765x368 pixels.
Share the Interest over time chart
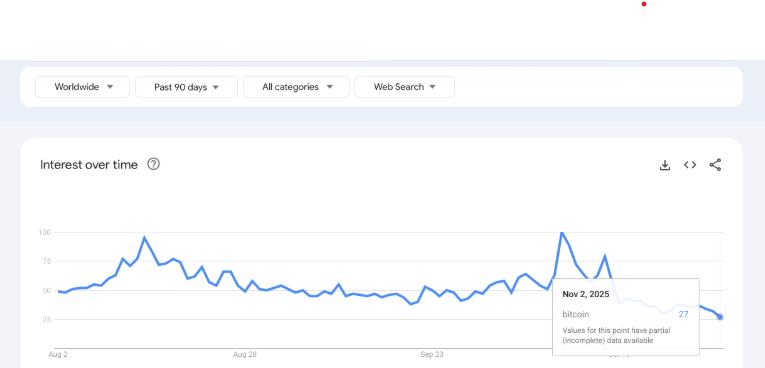coord(715,165)
